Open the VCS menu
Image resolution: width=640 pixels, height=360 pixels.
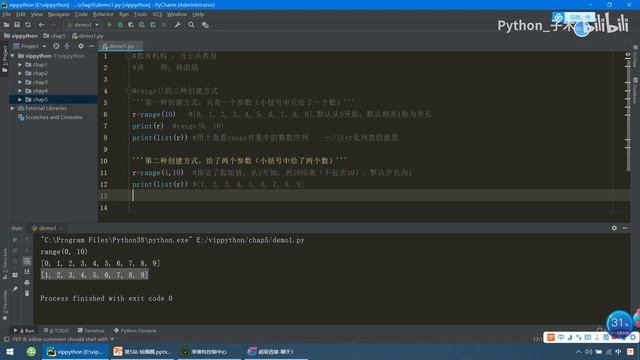click(x=157, y=14)
